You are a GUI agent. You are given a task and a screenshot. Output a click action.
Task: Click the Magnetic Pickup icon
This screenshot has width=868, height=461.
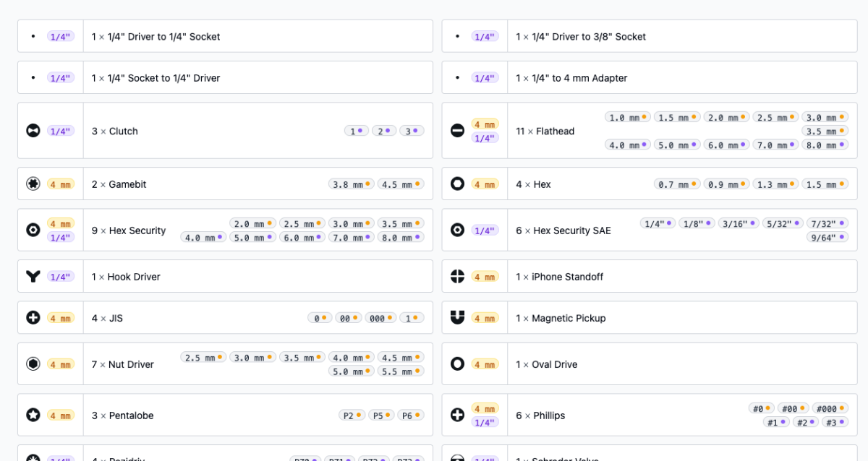(457, 318)
